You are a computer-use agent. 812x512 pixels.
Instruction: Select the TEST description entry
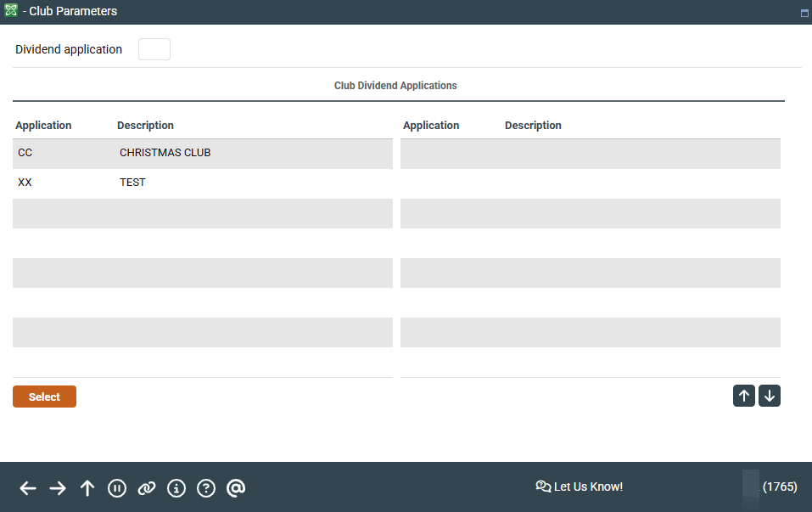(132, 183)
